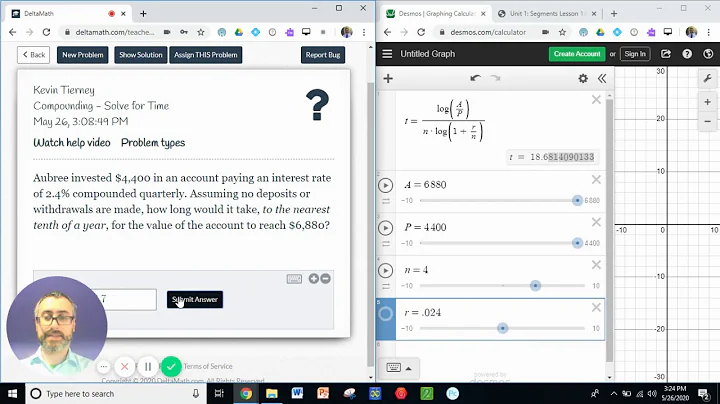Undo last change in Desmos
The width and height of the screenshot is (720, 404).
point(475,78)
